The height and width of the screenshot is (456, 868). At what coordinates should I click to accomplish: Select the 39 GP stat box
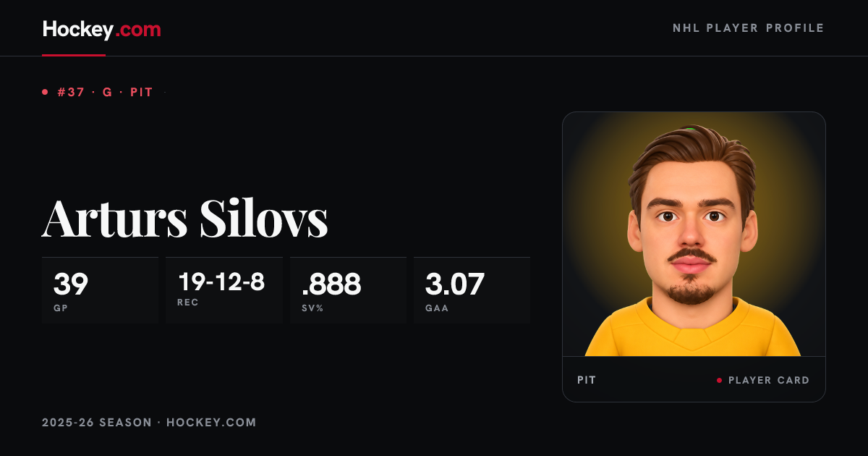pyautogui.click(x=100, y=290)
